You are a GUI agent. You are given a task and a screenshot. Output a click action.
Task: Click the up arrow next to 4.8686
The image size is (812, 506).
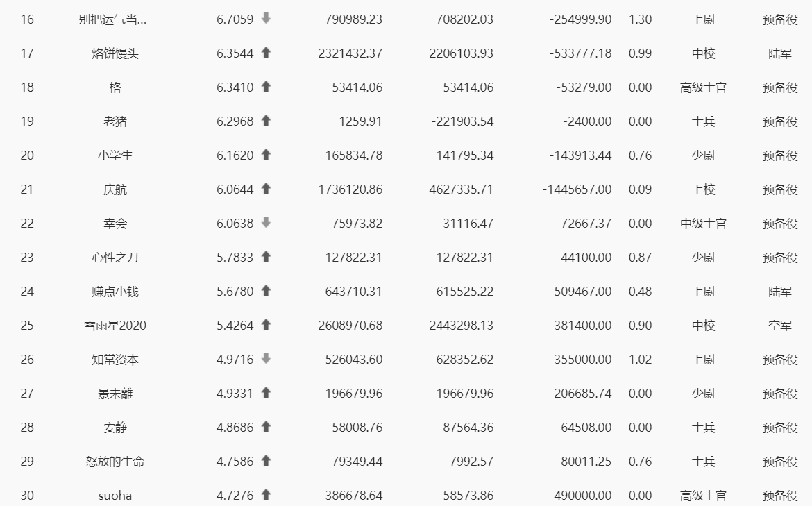266,427
